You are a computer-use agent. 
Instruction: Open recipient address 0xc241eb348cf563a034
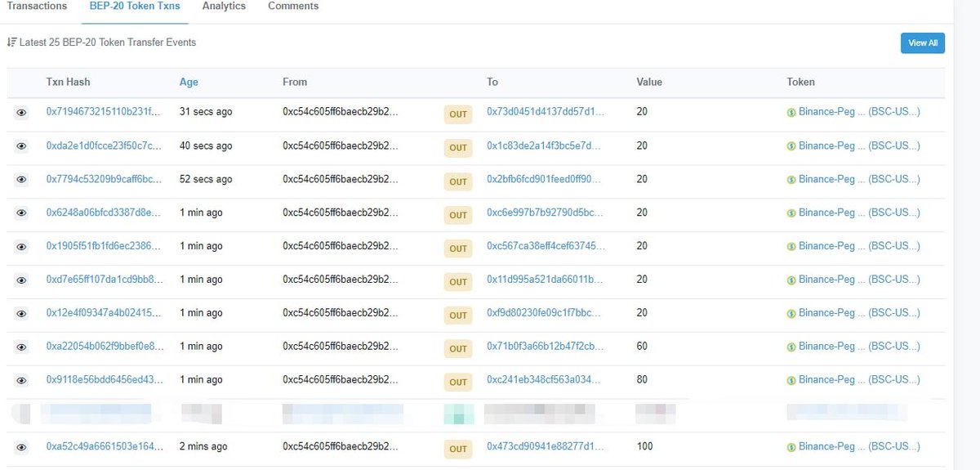(546, 380)
